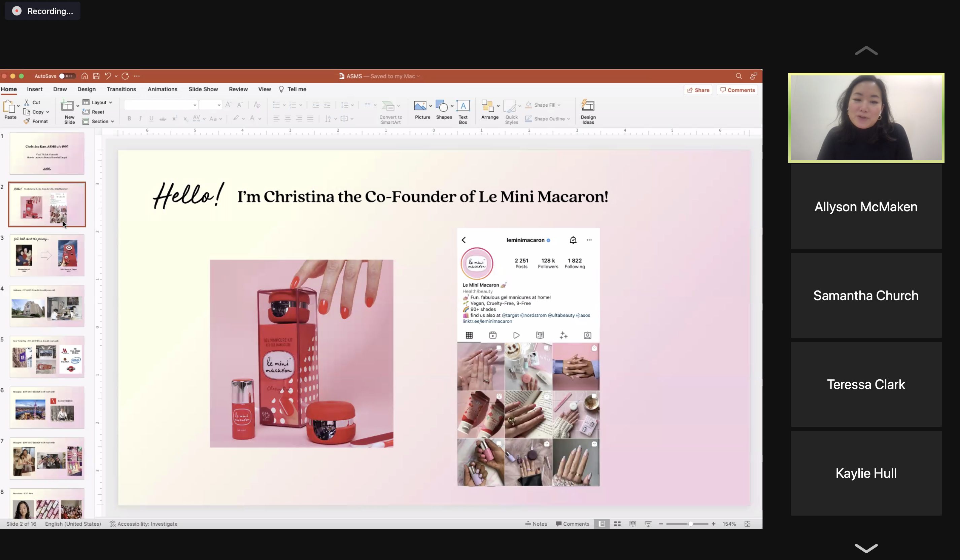Switch to the Slide Show tab
The image size is (960, 560).
click(203, 89)
